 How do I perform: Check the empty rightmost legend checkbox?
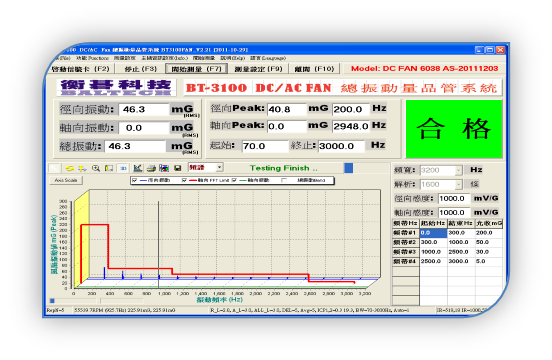[x=284, y=180]
